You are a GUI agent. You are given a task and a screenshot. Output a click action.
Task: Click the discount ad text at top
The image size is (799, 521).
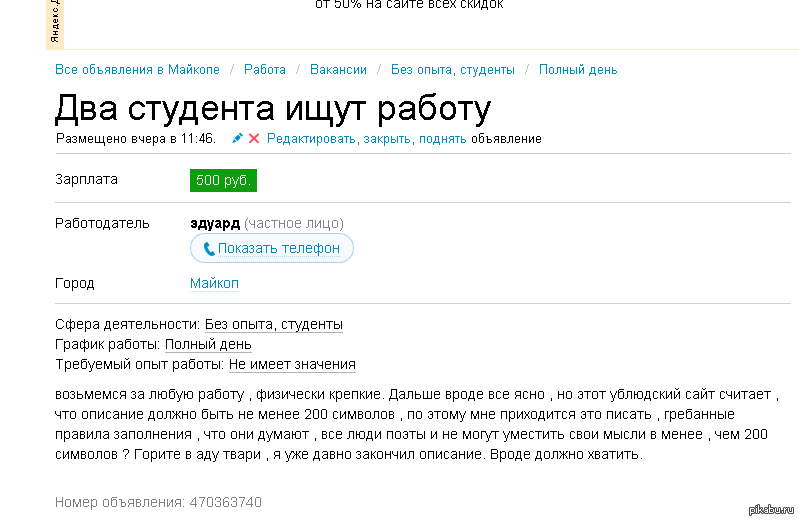pos(409,5)
